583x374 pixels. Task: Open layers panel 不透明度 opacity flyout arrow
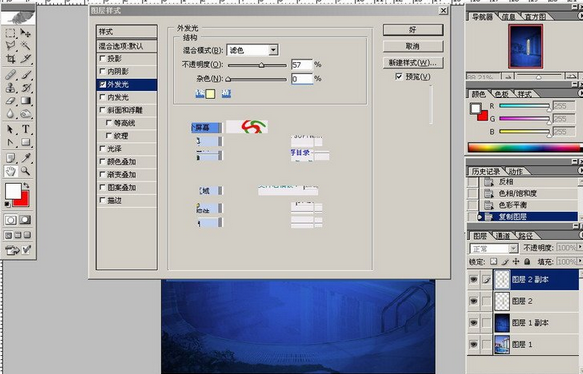point(580,247)
